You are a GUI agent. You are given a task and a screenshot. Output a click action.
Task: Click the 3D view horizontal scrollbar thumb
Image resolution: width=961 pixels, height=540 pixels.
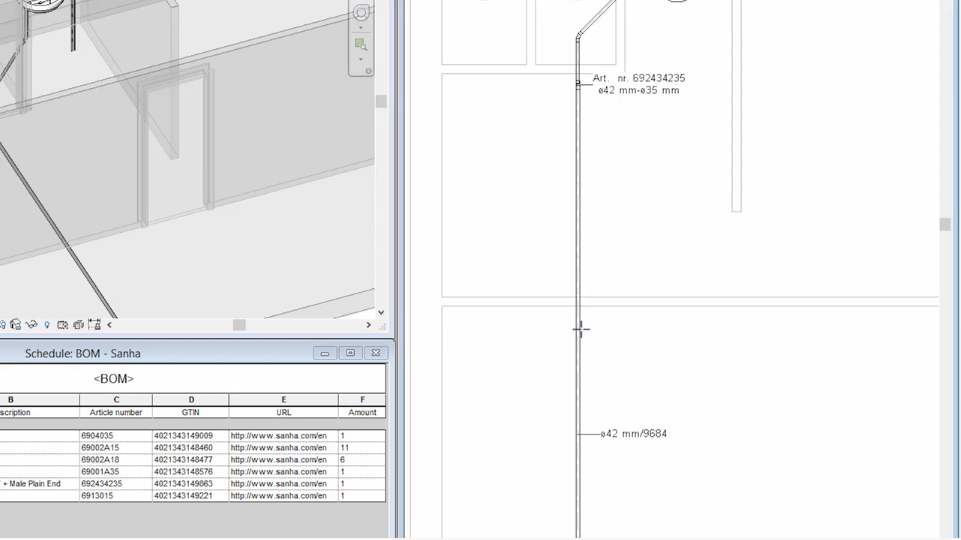click(239, 325)
